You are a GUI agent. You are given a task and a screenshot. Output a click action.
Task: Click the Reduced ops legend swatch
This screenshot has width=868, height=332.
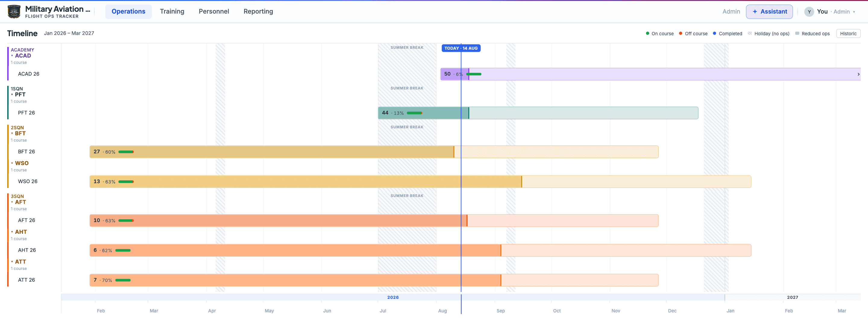click(x=797, y=33)
